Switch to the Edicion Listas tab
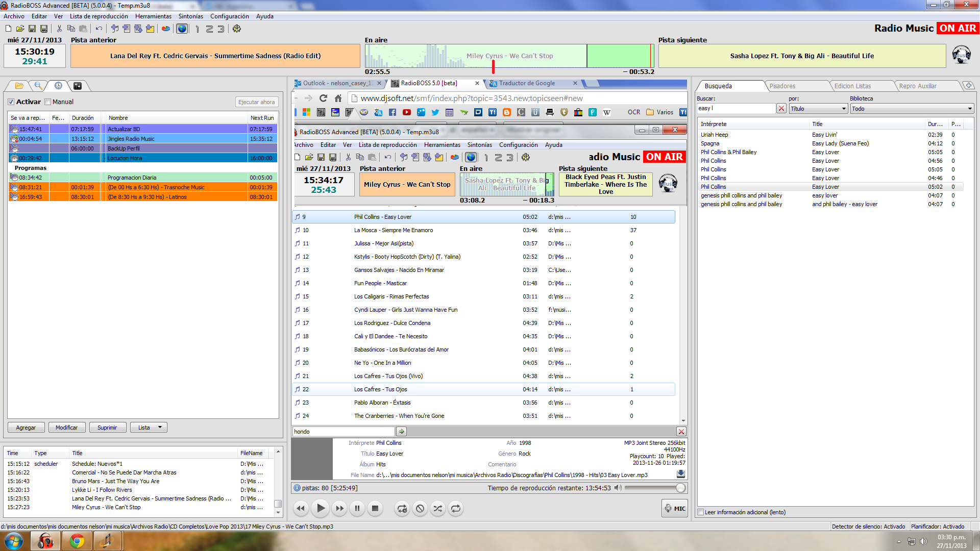Image resolution: width=980 pixels, height=551 pixels. [852, 86]
